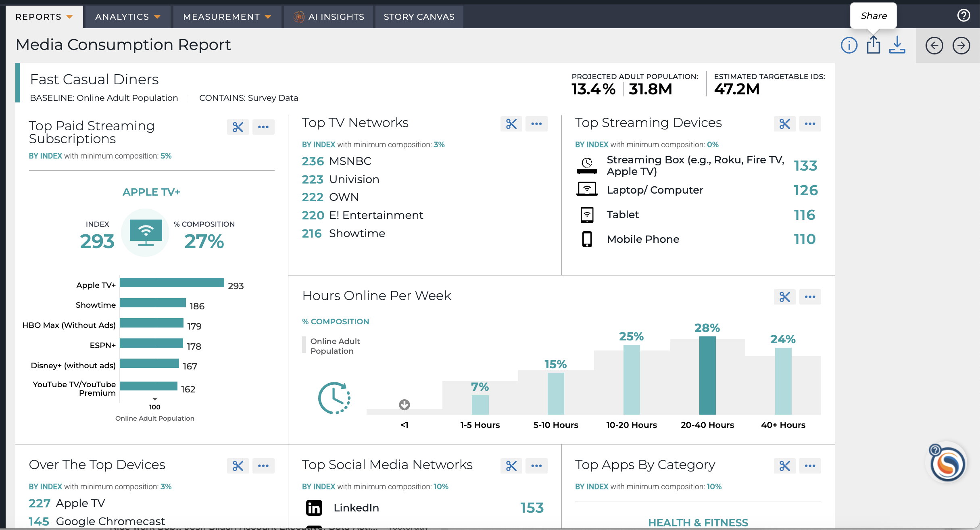Select the 40+ Hours bar showing 24%
This screenshot has width=980, height=530.
(x=783, y=381)
